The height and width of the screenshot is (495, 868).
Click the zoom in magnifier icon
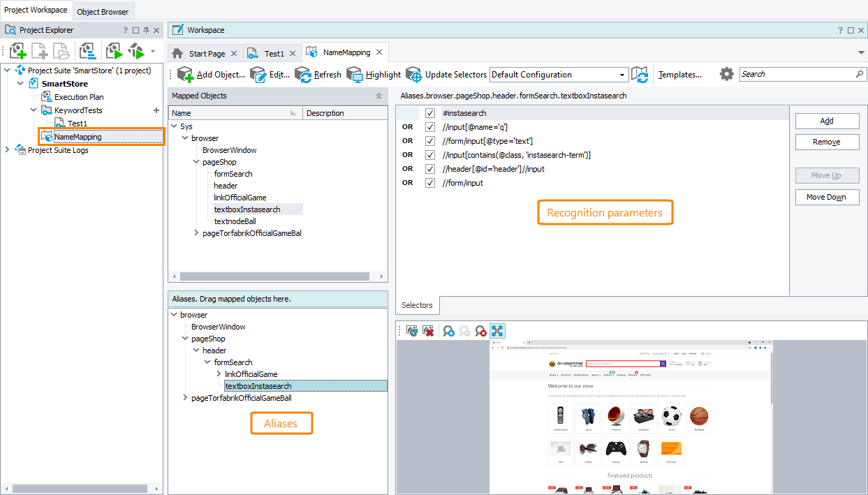coord(448,331)
